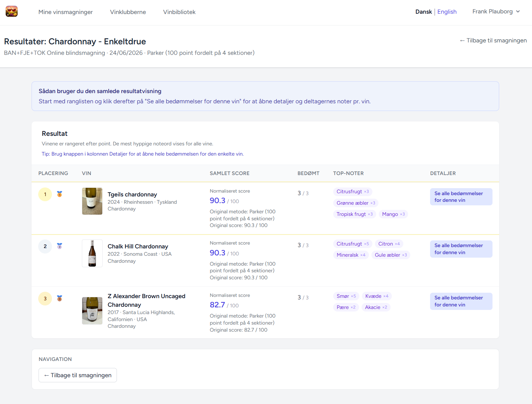Open Mine vinsmagninger menu item
This screenshot has height=404, width=532.
point(66,12)
